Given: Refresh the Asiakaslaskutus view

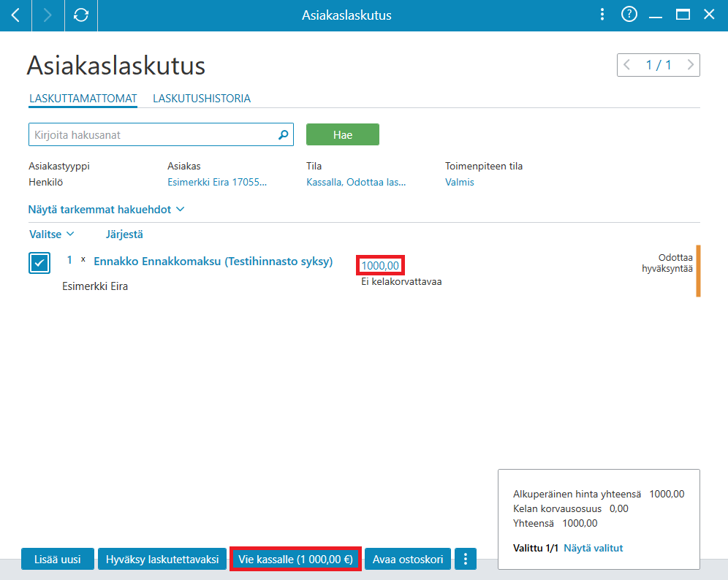Looking at the screenshot, I should (81, 15).
